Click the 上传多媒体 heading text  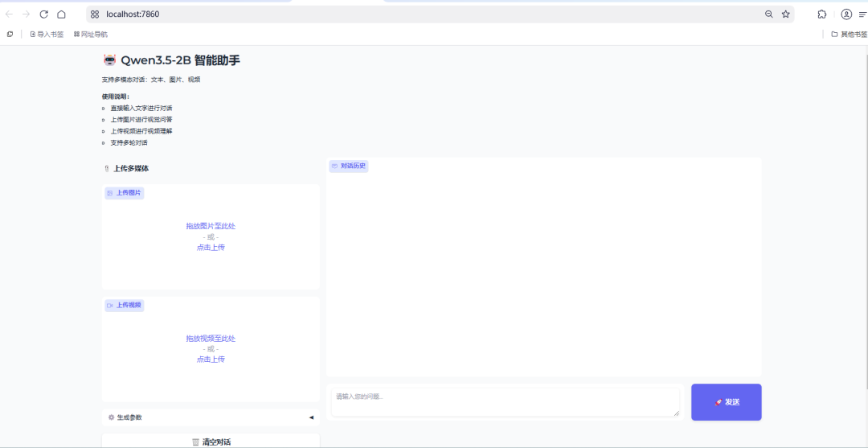click(x=131, y=168)
